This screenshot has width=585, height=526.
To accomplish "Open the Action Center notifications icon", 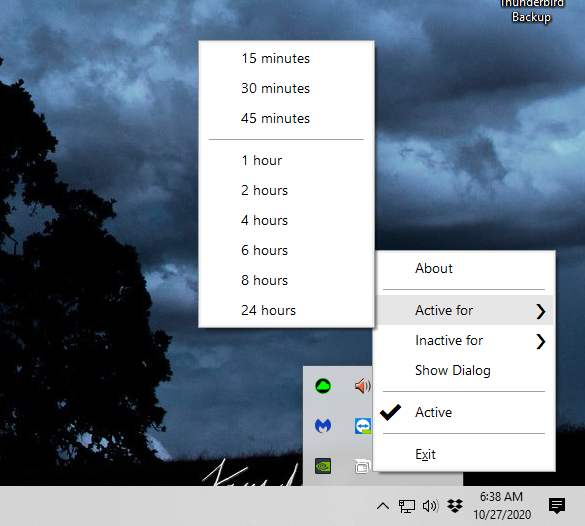I will click(557, 506).
